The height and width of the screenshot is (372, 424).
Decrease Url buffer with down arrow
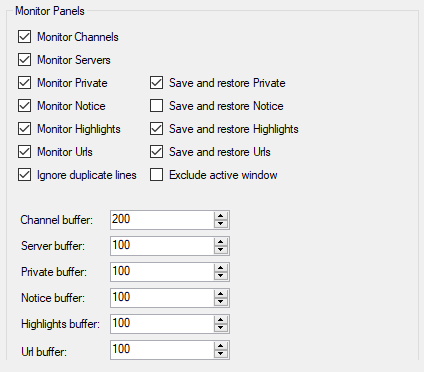point(221,354)
